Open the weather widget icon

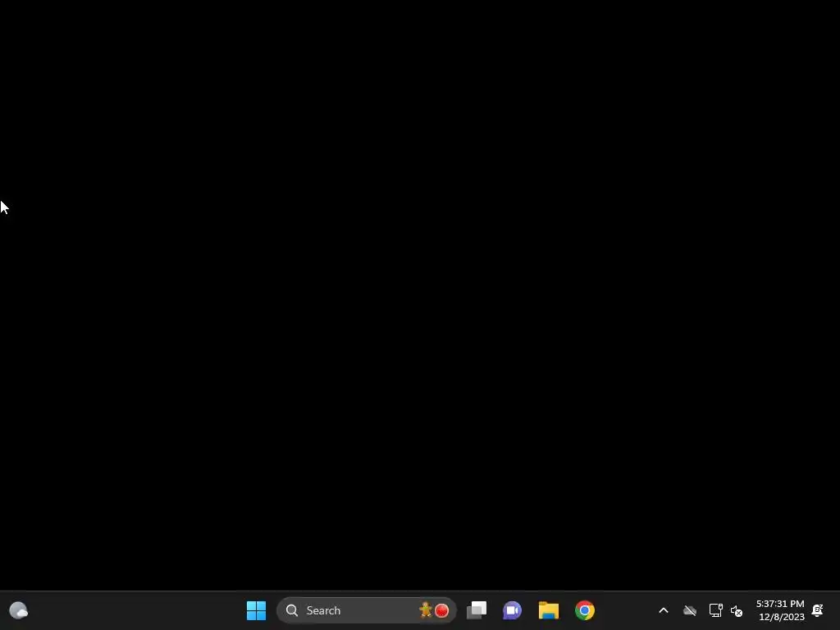click(x=19, y=610)
